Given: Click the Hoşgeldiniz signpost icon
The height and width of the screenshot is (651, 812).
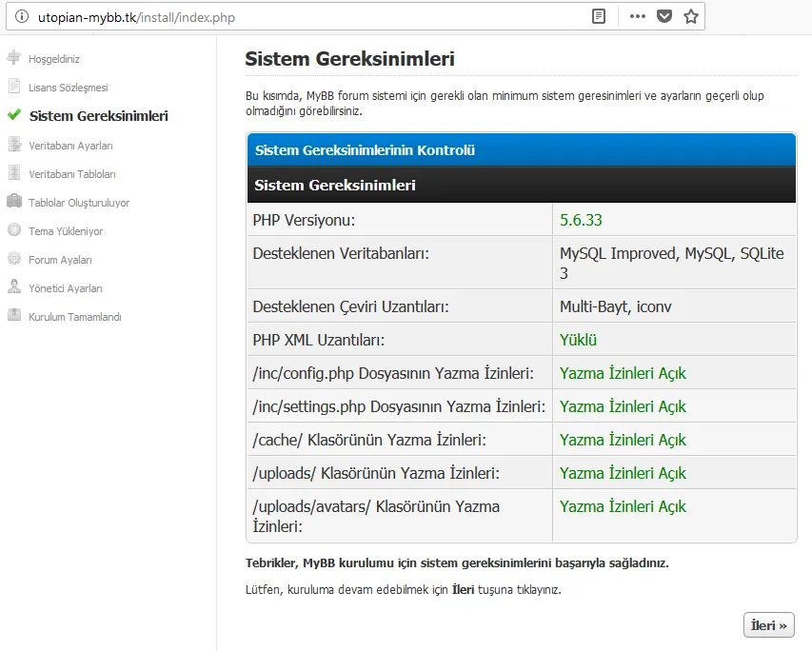Looking at the screenshot, I should click(x=14, y=57).
